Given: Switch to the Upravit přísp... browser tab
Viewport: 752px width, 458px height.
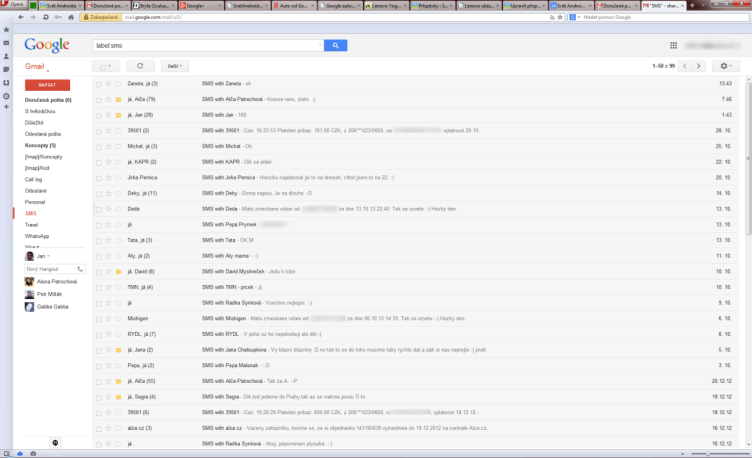Looking at the screenshot, I should [526, 6].
